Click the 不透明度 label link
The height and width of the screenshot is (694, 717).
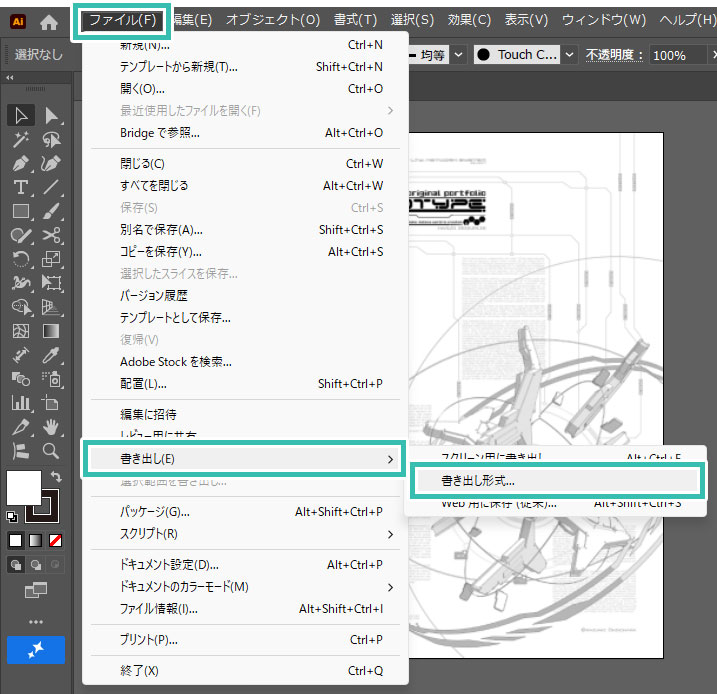613,55
